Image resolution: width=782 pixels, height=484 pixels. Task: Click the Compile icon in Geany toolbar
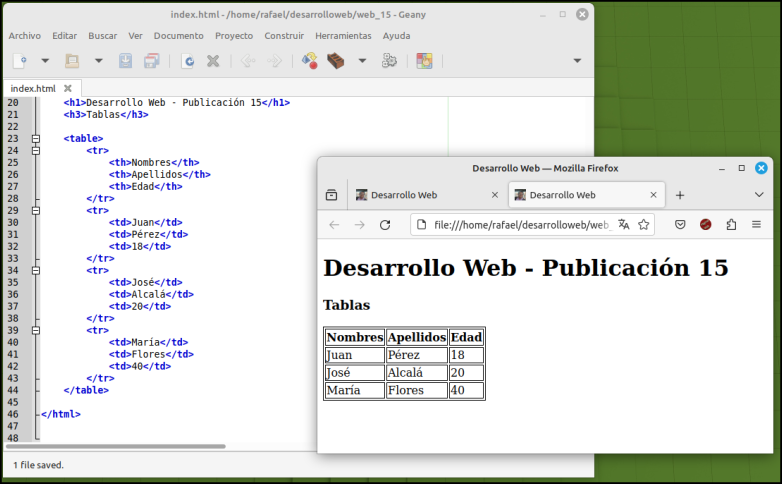point(310,61)
